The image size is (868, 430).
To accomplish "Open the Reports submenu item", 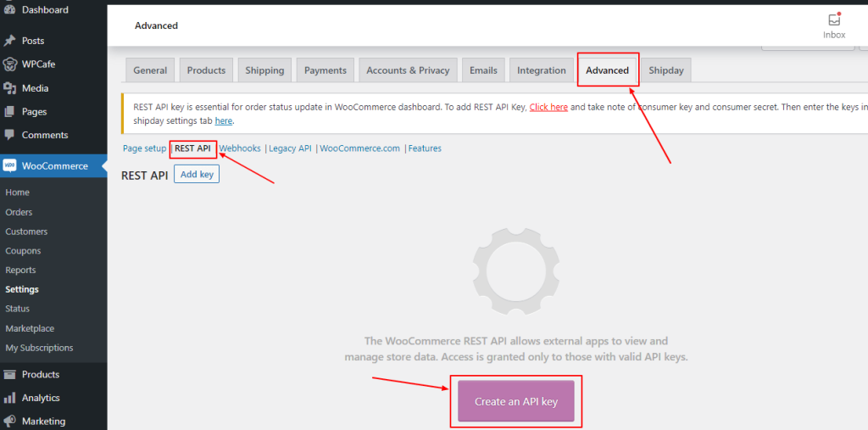I will point(20,271).
